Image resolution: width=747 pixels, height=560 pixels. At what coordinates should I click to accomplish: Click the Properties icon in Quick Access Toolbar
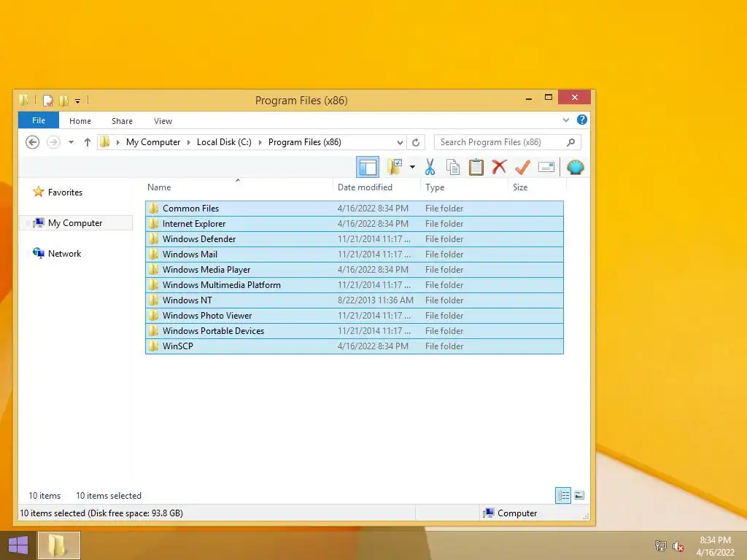(47, 101)
